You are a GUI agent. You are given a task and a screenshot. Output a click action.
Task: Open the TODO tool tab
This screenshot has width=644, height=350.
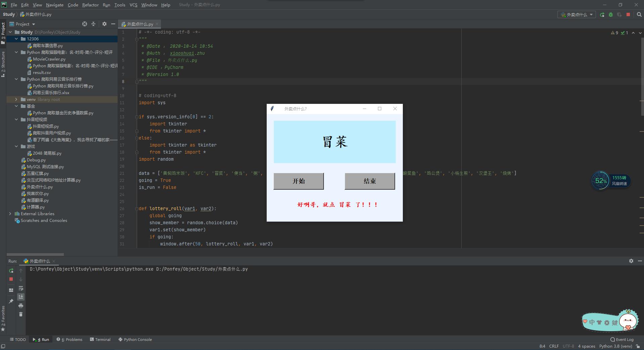pyautogui.click(x=18, y=340)
